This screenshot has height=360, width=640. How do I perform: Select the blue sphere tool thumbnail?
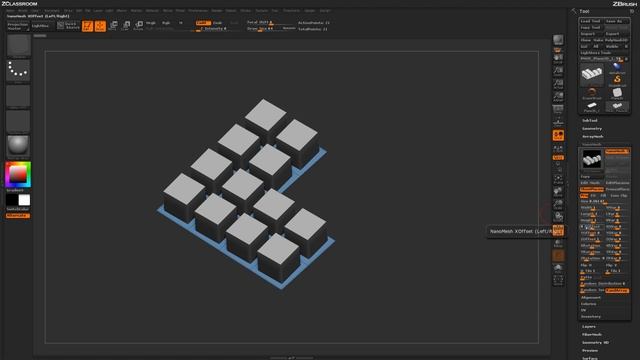click(617, 68)
